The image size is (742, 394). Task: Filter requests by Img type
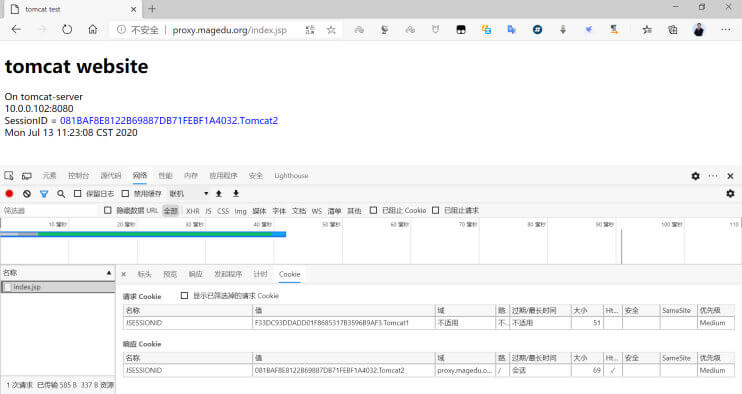coord(240,211)
